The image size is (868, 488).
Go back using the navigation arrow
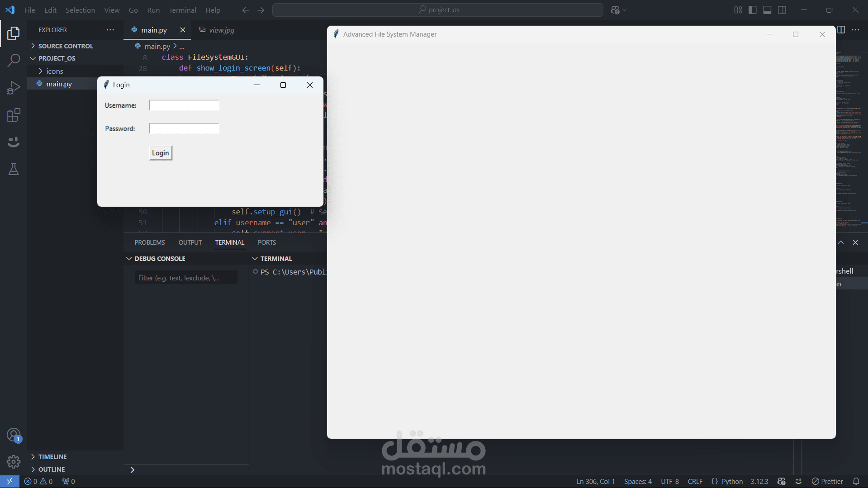click(246, 10)
